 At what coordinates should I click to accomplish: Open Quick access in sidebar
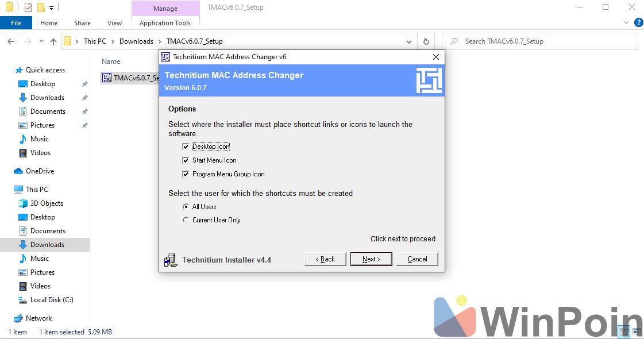click(x=45, y=70)
